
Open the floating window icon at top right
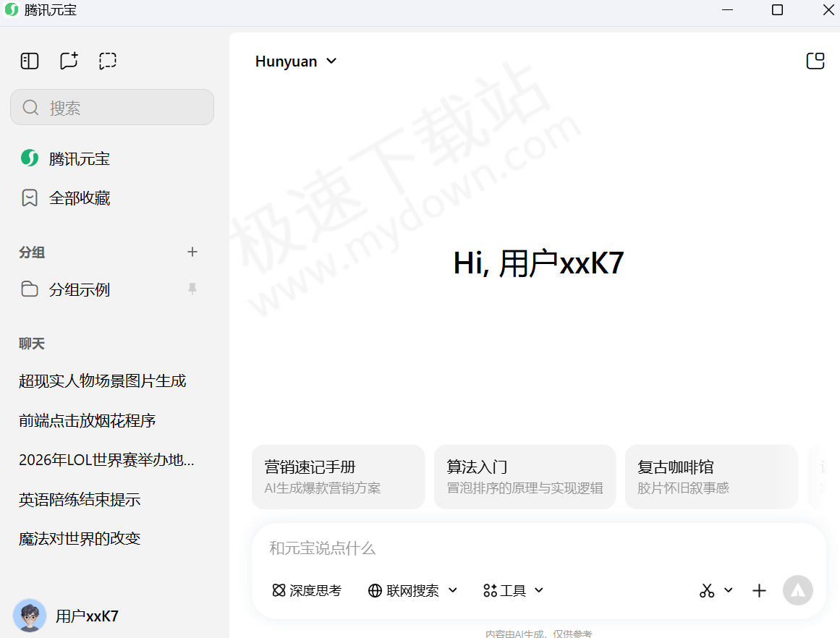click(x=815, y=61)
